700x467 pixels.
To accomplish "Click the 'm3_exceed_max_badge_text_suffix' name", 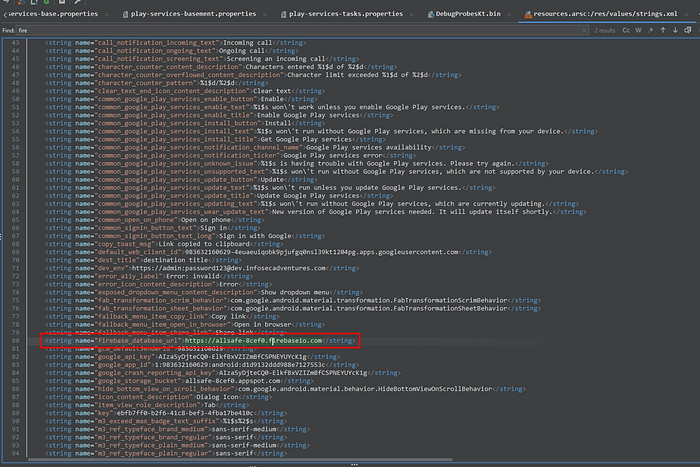I will [x=158, y=421].
